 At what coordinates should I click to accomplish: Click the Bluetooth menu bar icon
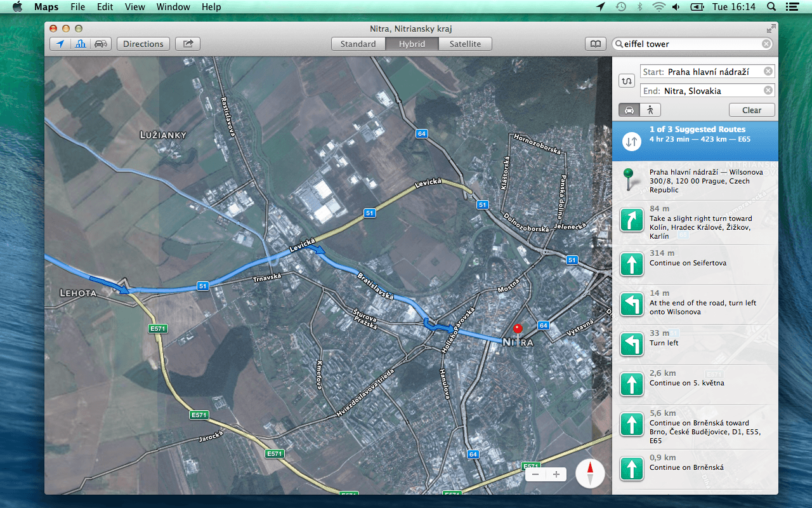click(x=640, y=7)
